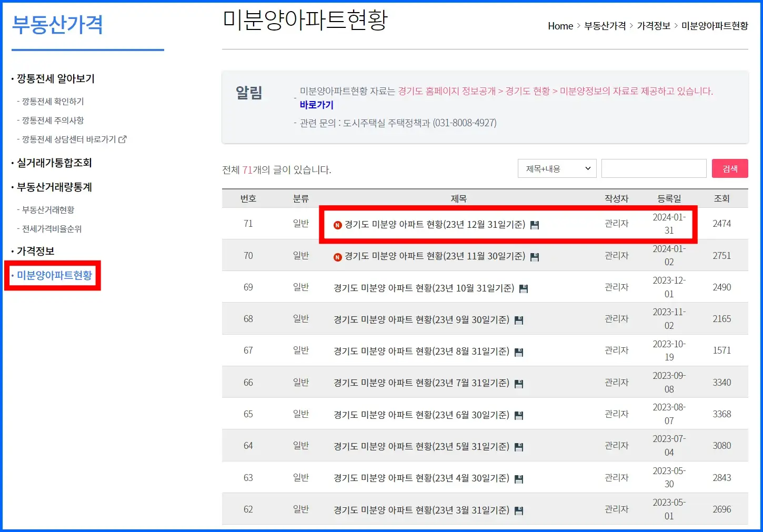Click the disk attachment icon for 23년 5월 31일기준 post
This screenshot has height=532, width=763.
[519, 447]
